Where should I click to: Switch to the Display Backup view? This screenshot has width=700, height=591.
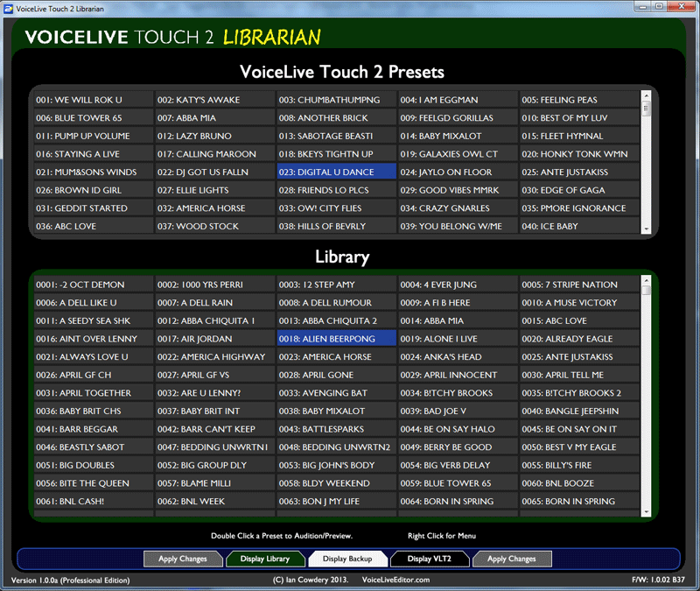pos(348,559)
